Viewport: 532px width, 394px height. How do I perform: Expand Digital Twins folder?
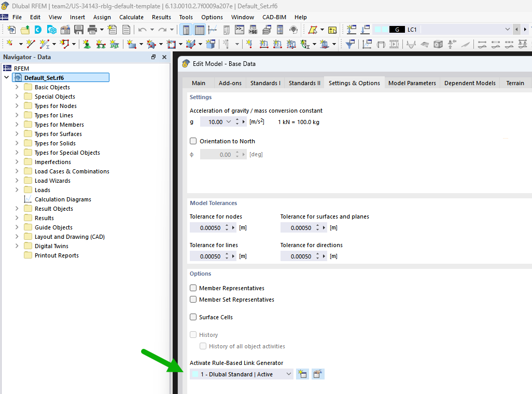pos(17,246)
